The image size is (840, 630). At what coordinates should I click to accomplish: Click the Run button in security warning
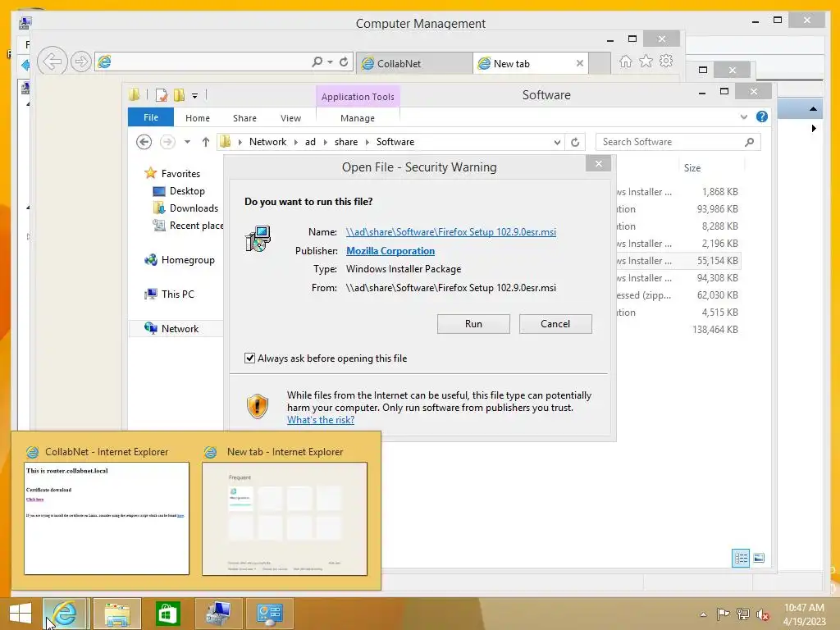click(x=473, y=323)
